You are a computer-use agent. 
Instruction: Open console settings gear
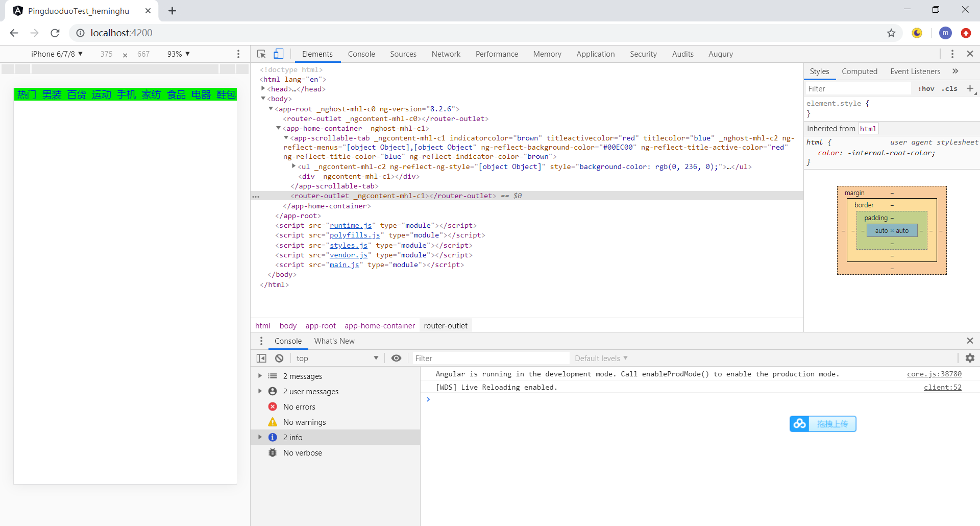tap(970, 358)
